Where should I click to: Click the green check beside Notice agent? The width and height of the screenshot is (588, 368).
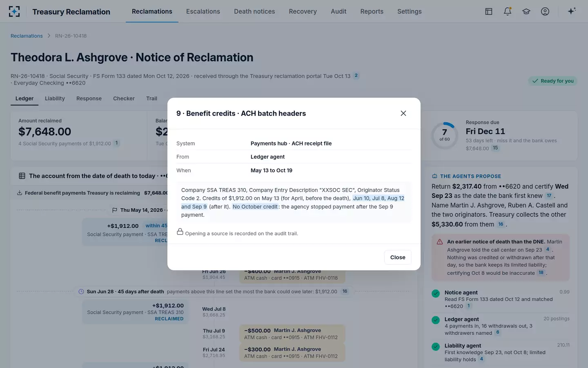(436, 293)
